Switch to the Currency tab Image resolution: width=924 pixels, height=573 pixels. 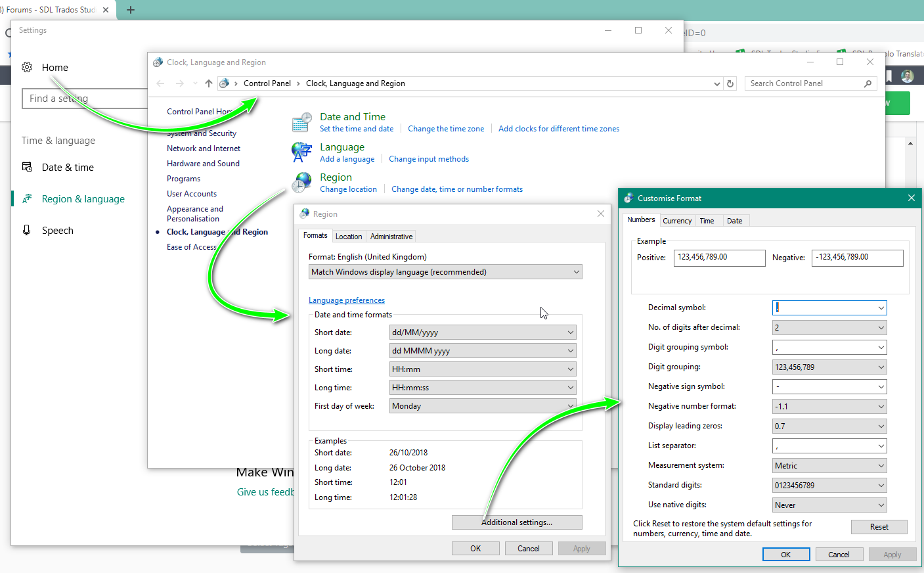pos(676,221)
